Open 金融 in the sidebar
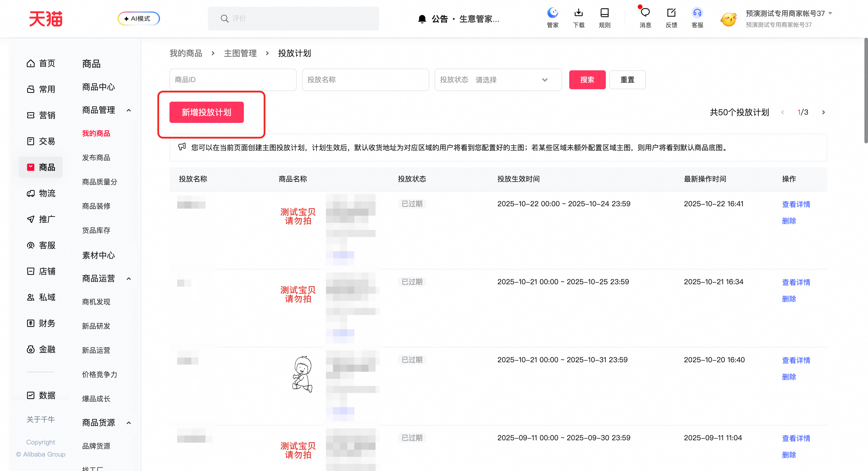Screen dimensions: 868x471 click(41, 349)
